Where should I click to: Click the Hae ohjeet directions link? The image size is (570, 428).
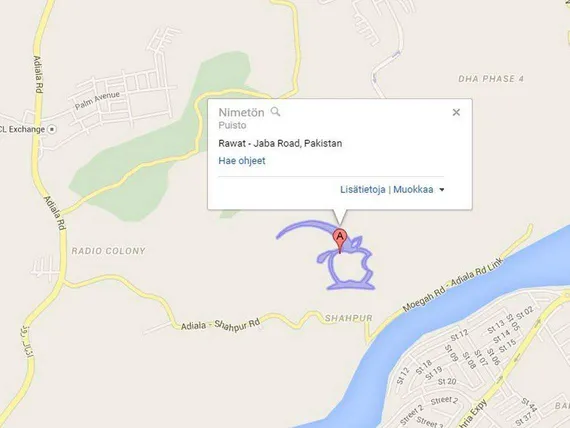coord(242,161)
